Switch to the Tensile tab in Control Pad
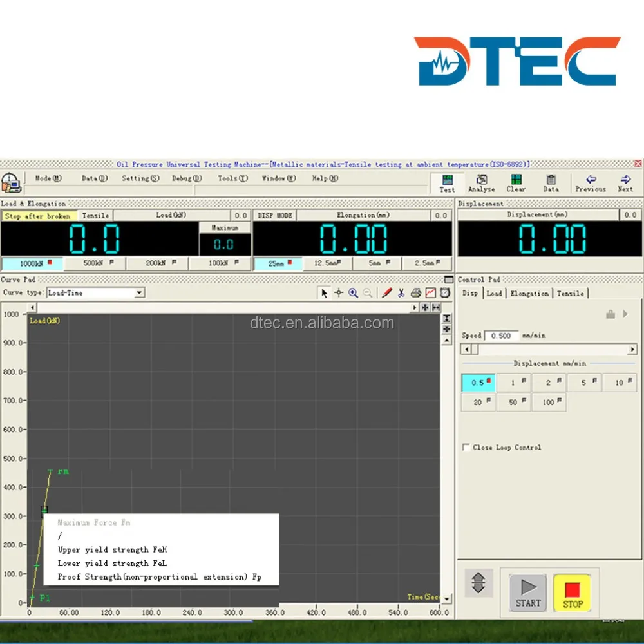The width and height of the screenshot is (644, 644). pos(571,293)
